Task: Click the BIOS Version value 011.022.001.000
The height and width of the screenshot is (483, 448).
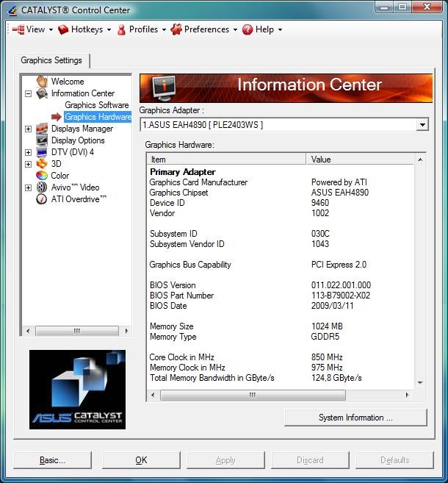Action: point(341,285)
